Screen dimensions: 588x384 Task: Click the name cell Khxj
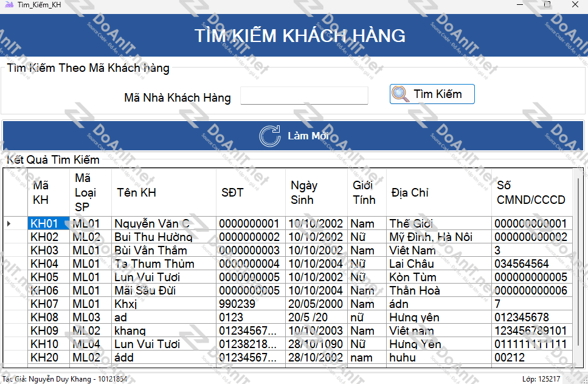(164, 304)
